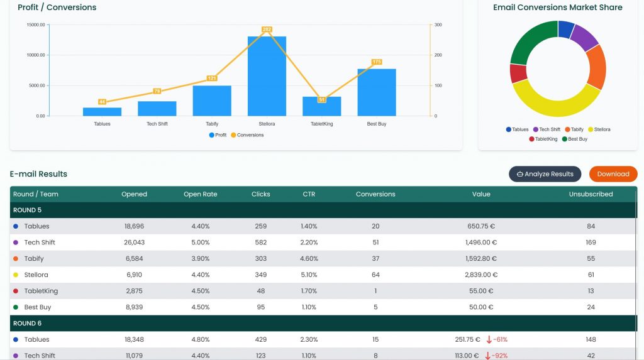Hide Tech Shift in donut legend
Screen dimensions: 644x360
pyautogui.click(x=547, y=129)
